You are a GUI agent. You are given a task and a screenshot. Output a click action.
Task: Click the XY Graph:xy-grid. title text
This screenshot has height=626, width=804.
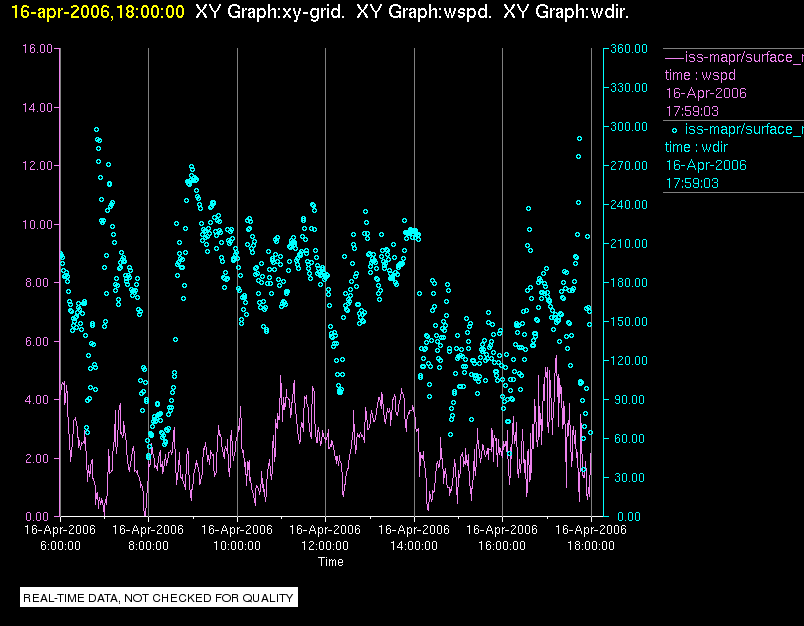point(270,12)
